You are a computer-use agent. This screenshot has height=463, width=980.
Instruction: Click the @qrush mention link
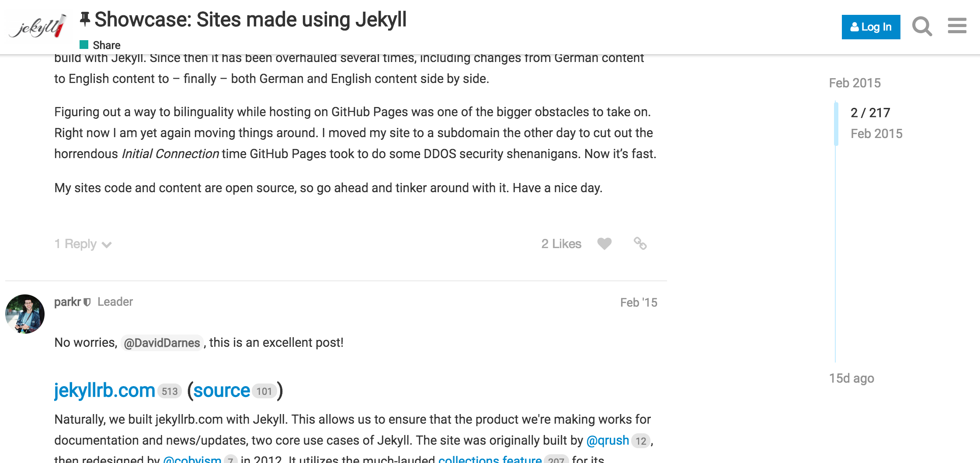[607, 440]
